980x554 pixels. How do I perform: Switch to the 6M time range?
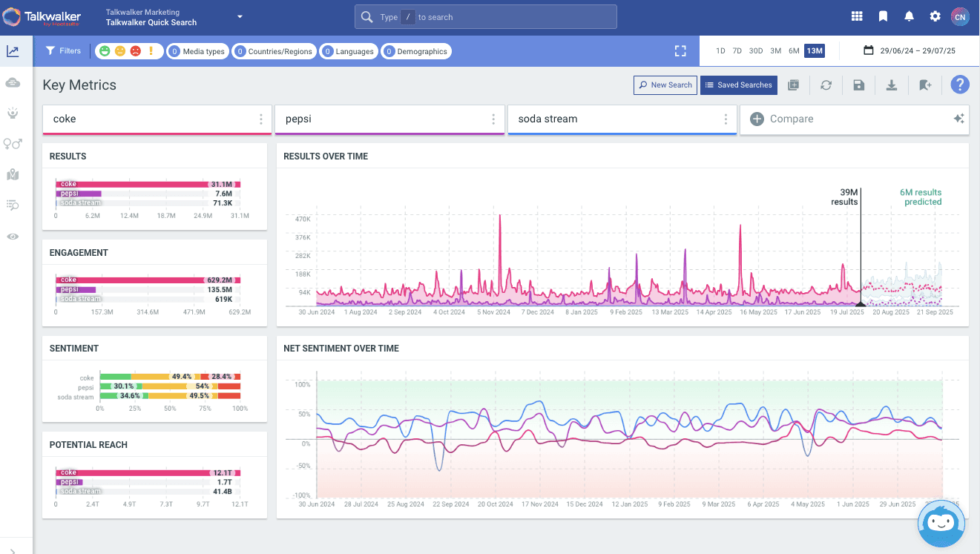[794, 51]
